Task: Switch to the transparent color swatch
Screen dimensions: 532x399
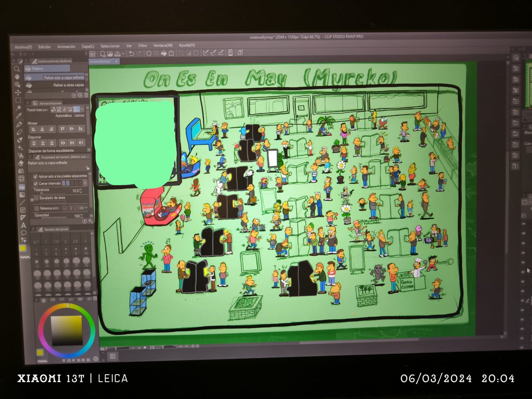Action: tap(25, 257)
